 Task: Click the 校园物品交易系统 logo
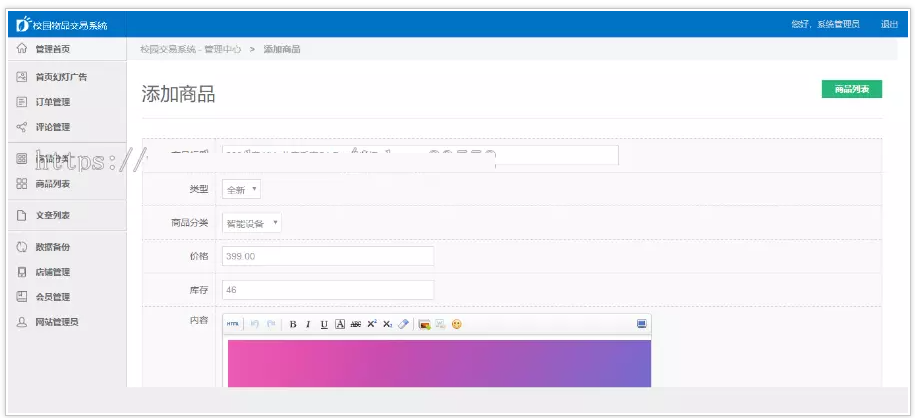click(62, 25)
